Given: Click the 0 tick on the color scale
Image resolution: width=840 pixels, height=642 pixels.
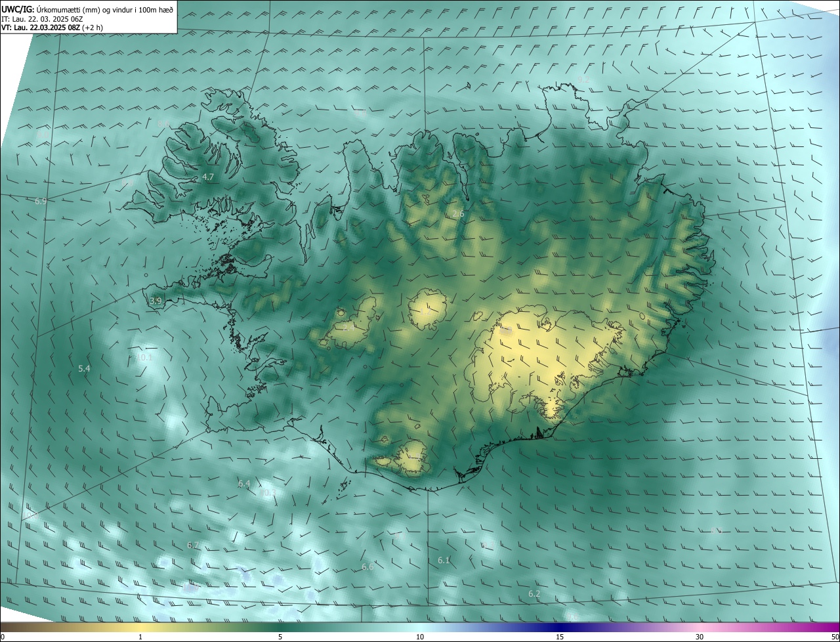Looking at the screenshot, I should tap(3, 637).
